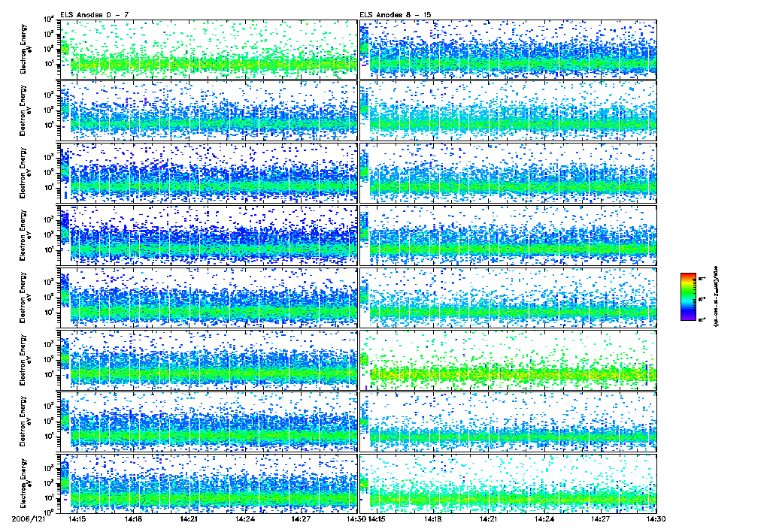
Task: Select the seventh spectrogram in Anodes 0-7 column
Action: pyautogui.click(x=208, y=422)
